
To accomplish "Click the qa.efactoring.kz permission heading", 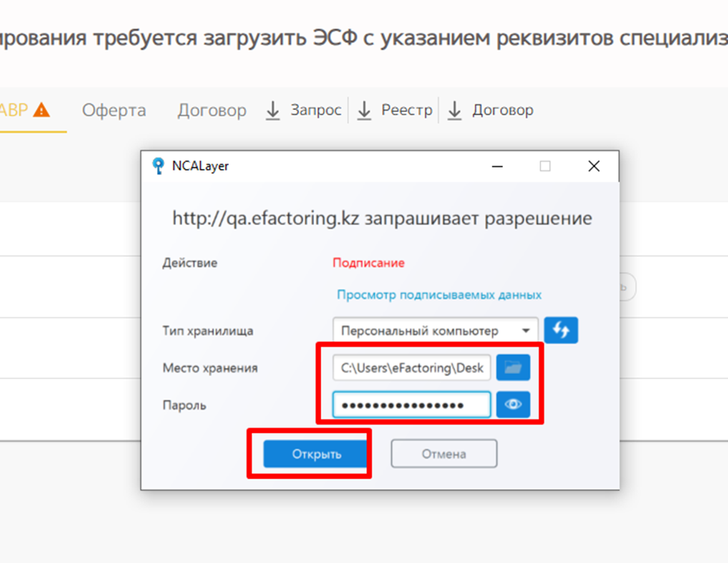I will point(382,218).
